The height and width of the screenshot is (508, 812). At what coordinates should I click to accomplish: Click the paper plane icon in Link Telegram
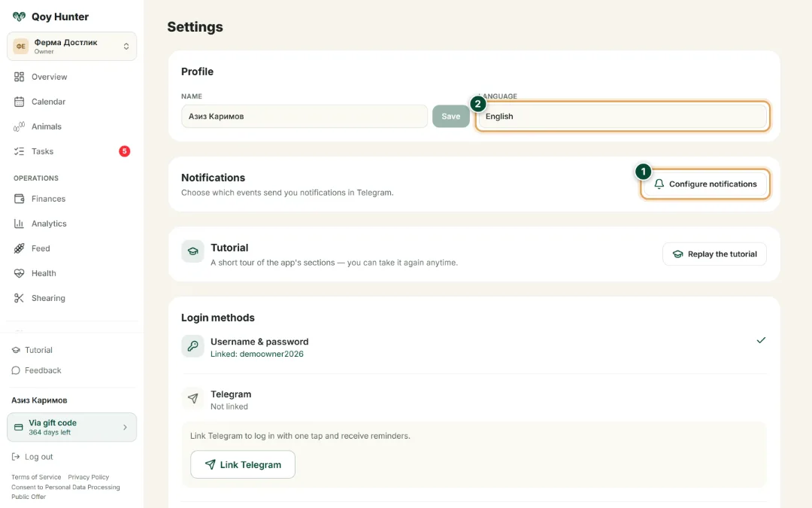tap(210, 464)
